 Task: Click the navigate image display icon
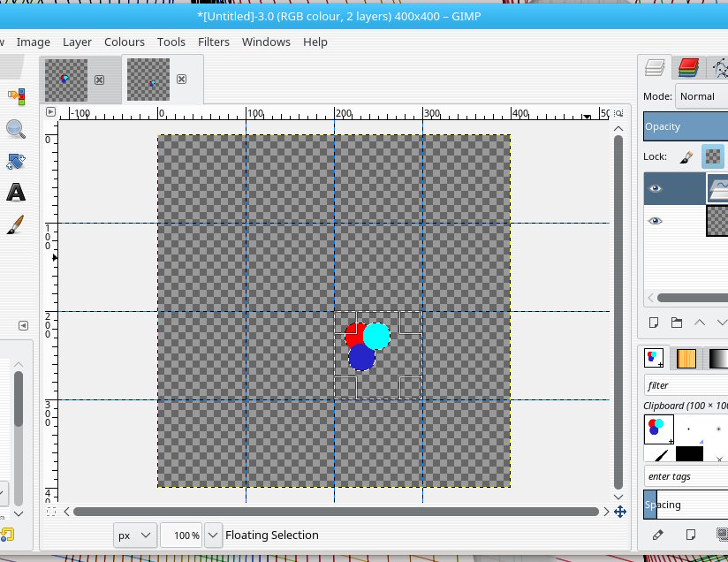coord(620,512)
